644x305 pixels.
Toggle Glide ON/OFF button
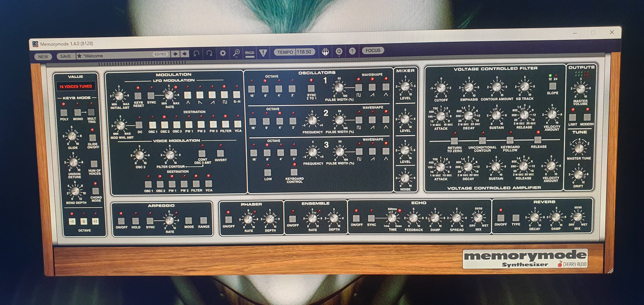[92, 138]
